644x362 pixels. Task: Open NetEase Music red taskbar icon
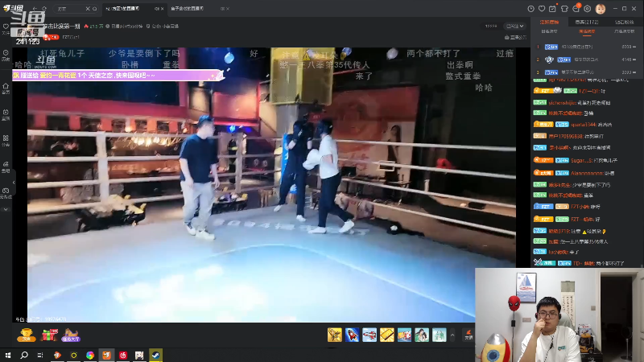click(122, 355)
